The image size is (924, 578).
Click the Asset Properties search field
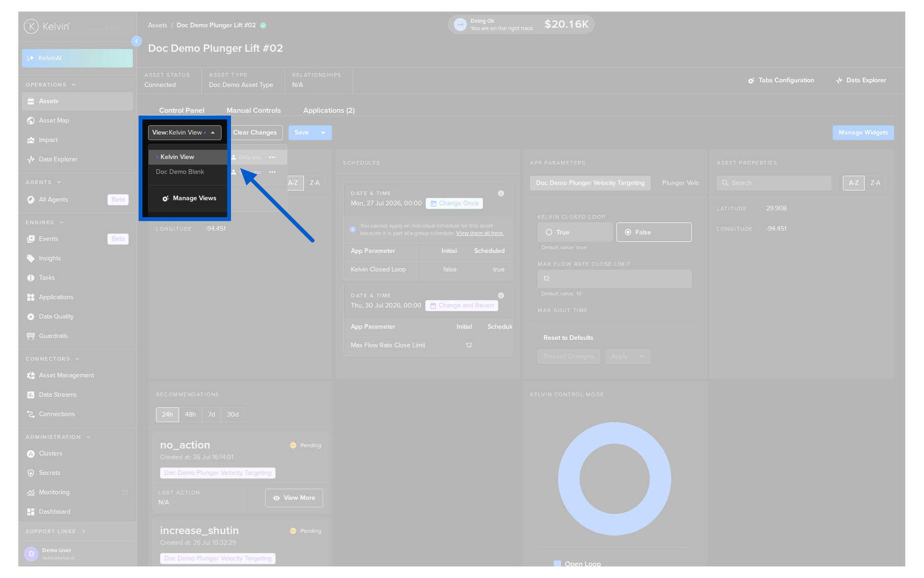(x=774, y=183)
